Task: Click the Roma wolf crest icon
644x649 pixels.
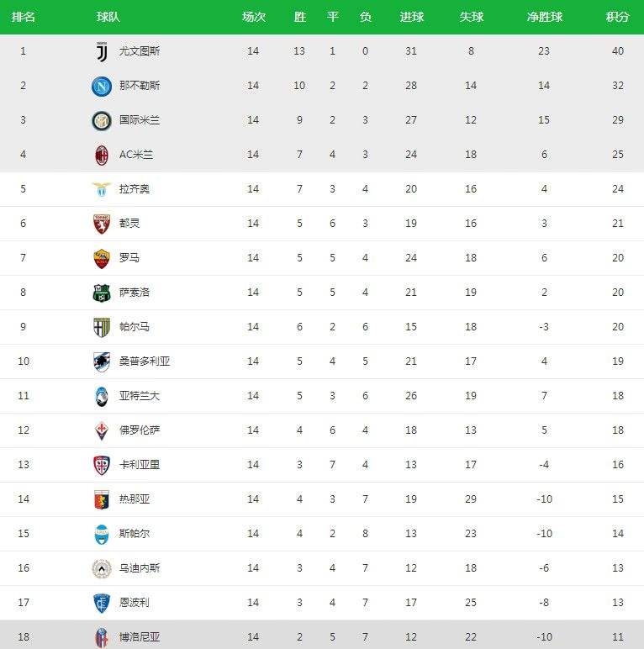Action: point(102,258)
